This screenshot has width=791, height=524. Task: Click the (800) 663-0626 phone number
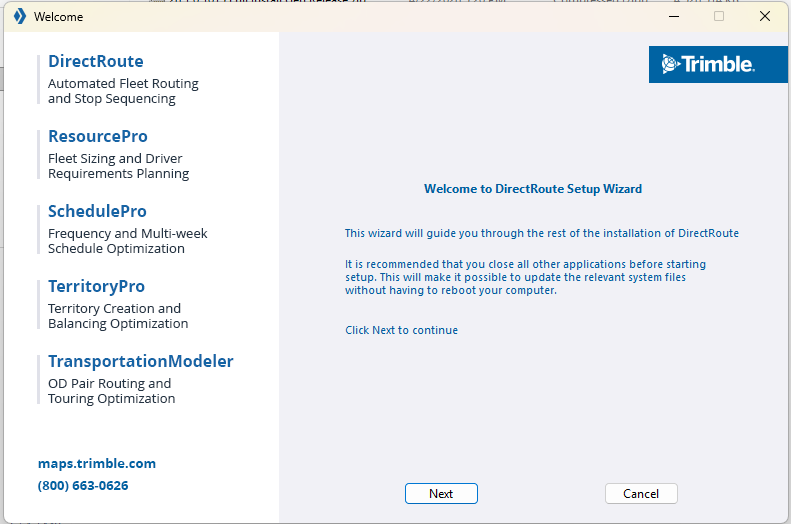(83, 486)
